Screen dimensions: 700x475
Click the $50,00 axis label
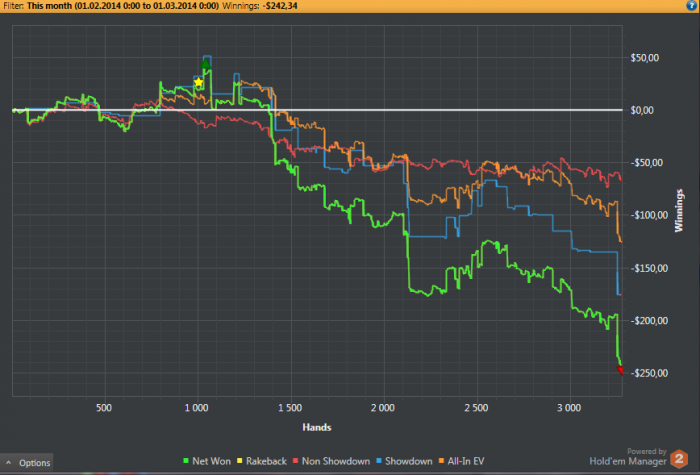pos(644,58)
